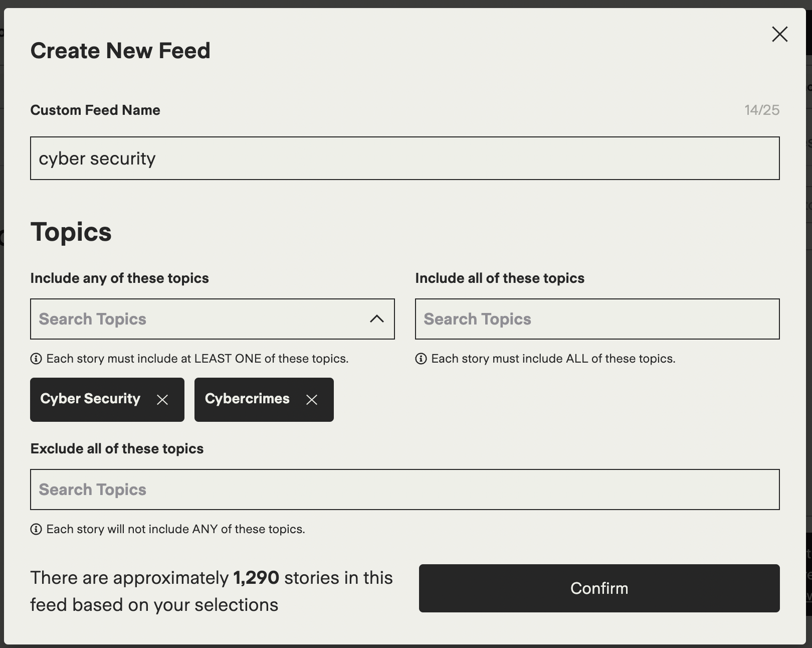Select the Cybercrimes topic tag label

tap(247, 399)
